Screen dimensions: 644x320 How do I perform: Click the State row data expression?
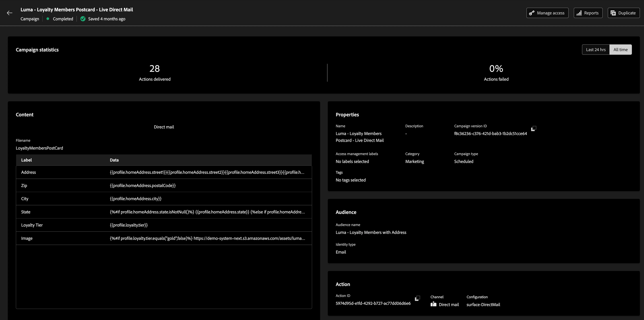click(x=207, y=212)
